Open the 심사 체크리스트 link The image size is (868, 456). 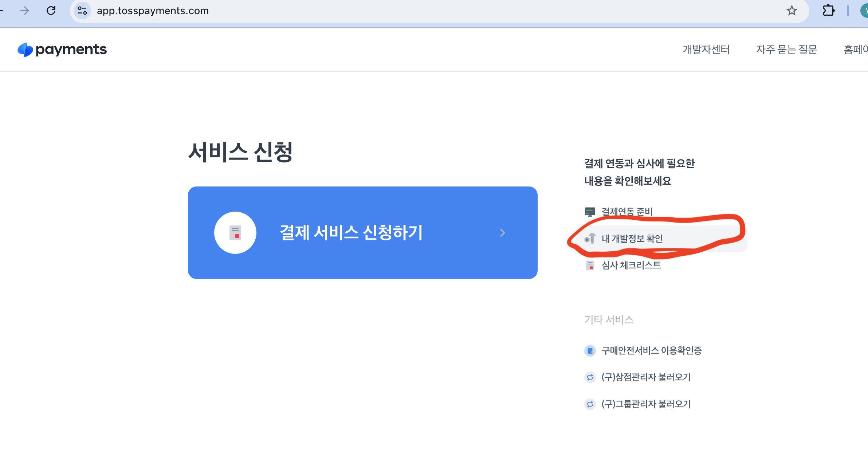click(x=631, y=266)
